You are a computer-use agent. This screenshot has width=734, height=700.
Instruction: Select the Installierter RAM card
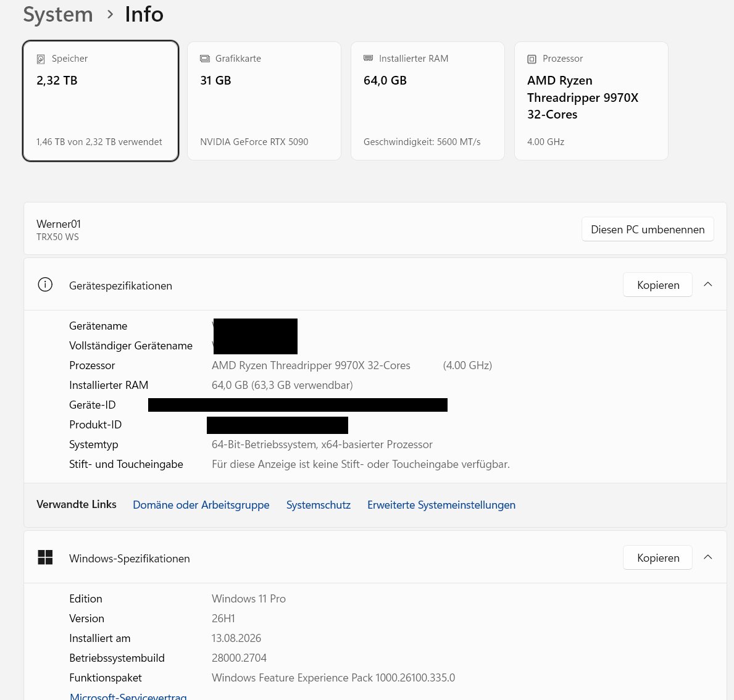pos(427,101)
